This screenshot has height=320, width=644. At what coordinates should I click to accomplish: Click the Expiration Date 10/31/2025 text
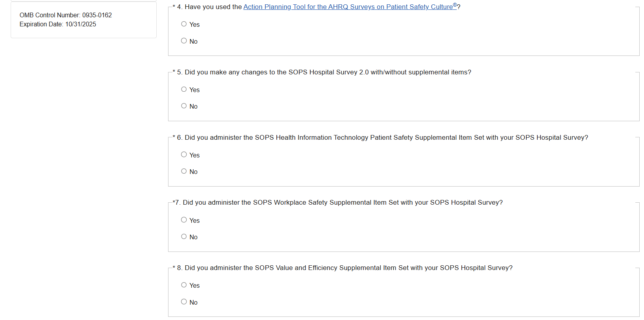[58, 24]
